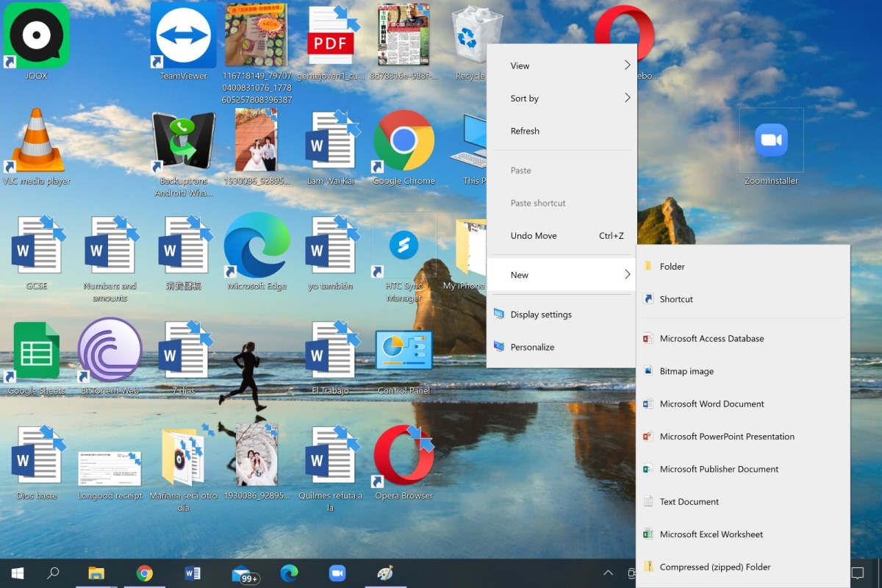Open the JOOX desktop shortcut
Viewport: 882px width, 588px height.
coord(37,42)
